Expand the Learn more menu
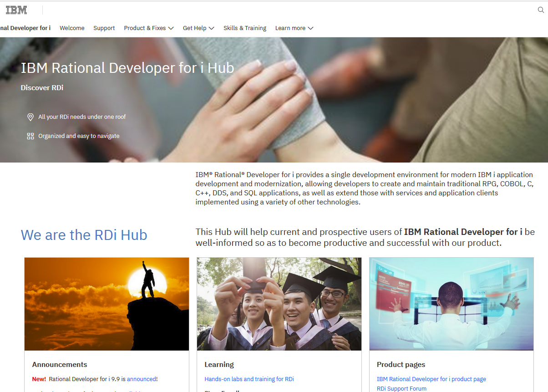The height and width of the screenshot is (392, 548). pyautogui.click(x=294, y=28)
